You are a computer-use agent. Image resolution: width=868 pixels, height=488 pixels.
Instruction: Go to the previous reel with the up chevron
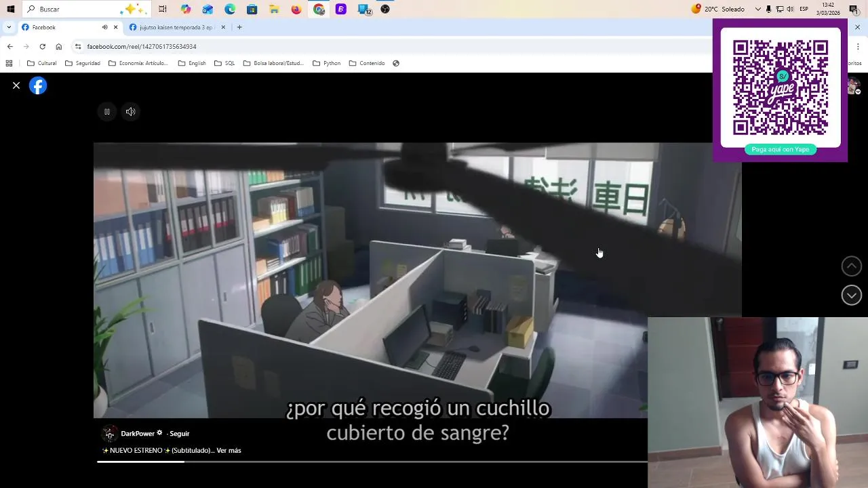(851, 266)
